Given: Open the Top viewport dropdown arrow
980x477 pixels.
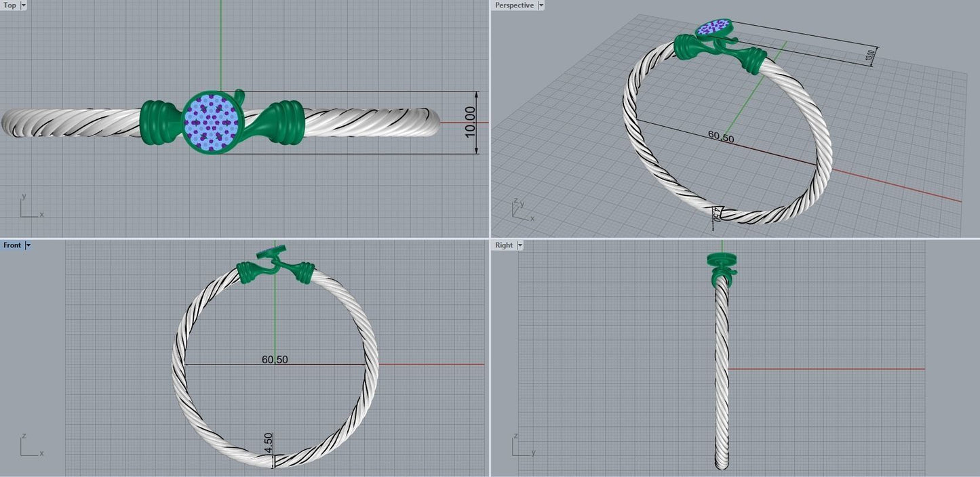Looking at the screenshot, I should (24, 5).
